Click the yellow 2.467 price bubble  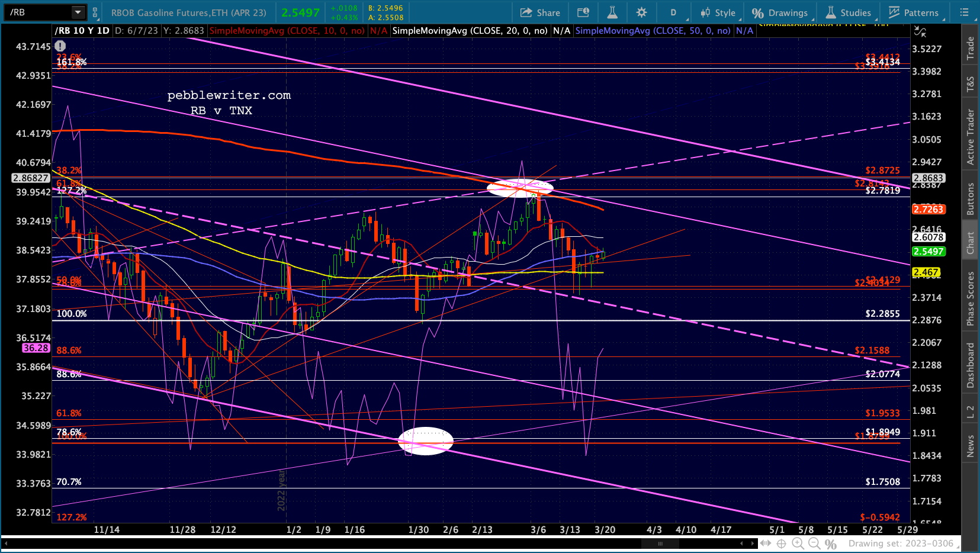926,272
